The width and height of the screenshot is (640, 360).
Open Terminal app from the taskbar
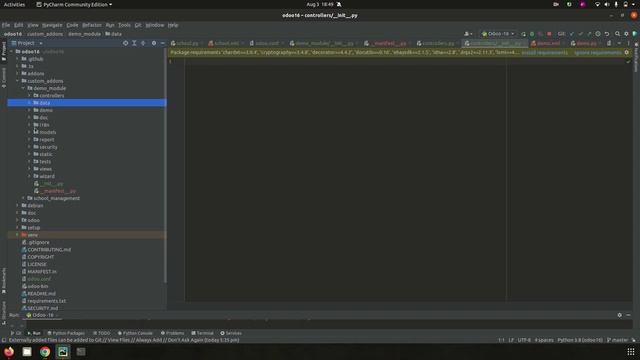coord(81,351)
